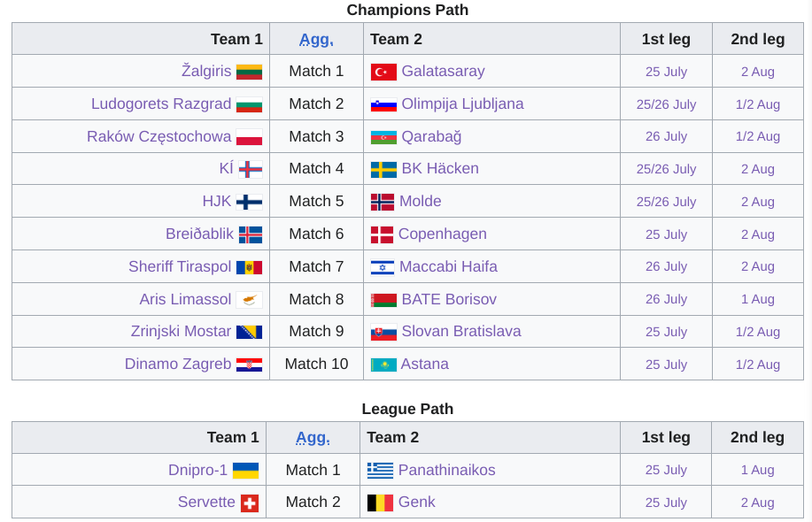Click the 1 Aug second leg for BATE Borisov
Viewport: 812px width, 522px height.
758,299
